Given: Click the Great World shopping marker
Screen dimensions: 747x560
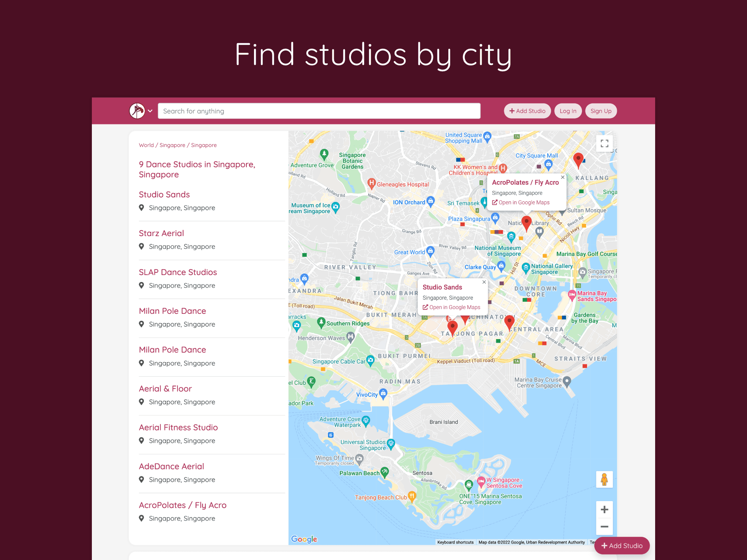Looking at the screenshot, I should tap(430, 251).
